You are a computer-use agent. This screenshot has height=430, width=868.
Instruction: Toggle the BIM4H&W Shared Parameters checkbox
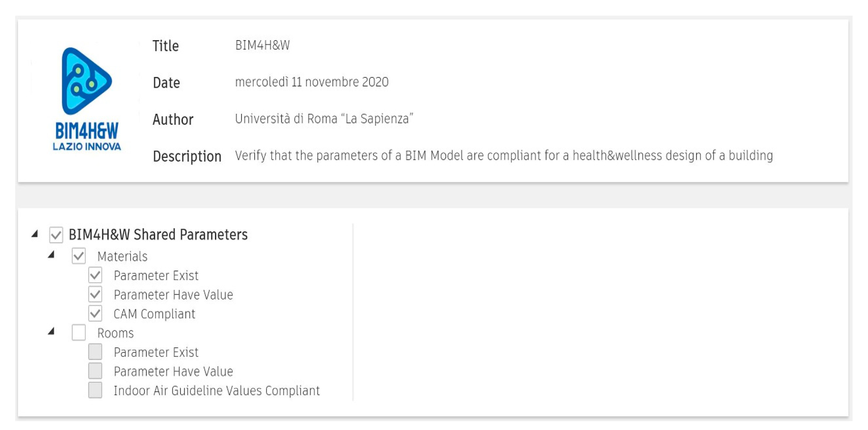click(x=56, y=235)
